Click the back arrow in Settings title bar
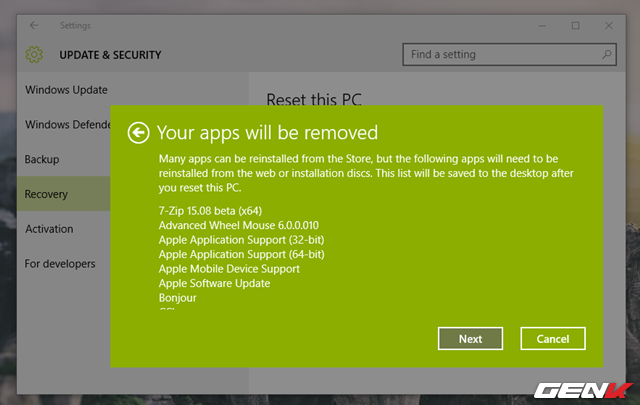This screenshot has height=405, width=640. 35,25
